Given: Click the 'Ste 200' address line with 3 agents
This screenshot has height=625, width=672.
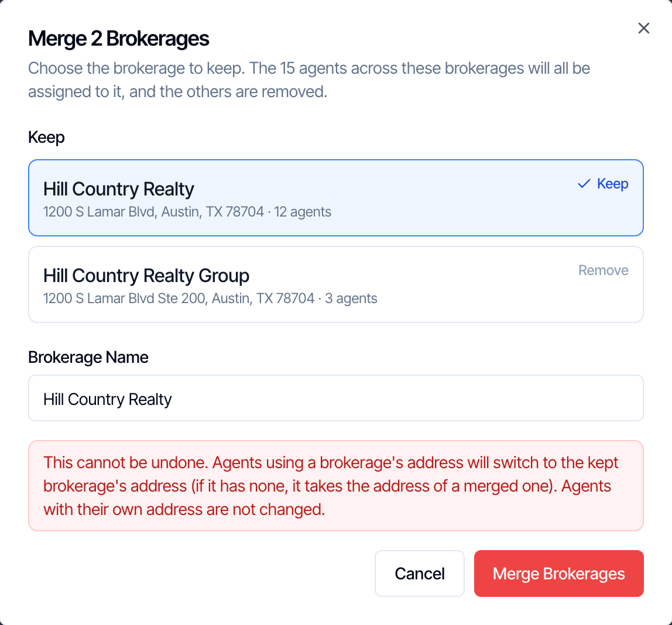Looking at the screenshot, I should 210,298.
